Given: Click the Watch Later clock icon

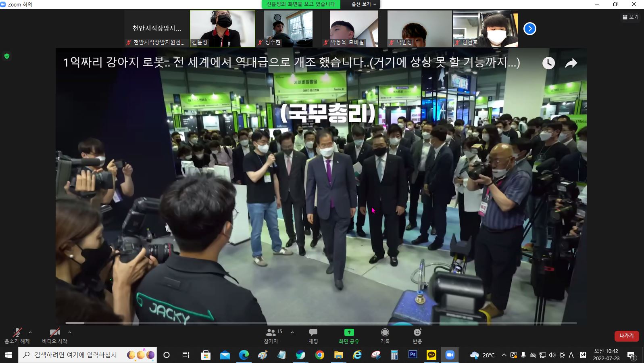Looking at the screenshot, I should pos(548,63).
